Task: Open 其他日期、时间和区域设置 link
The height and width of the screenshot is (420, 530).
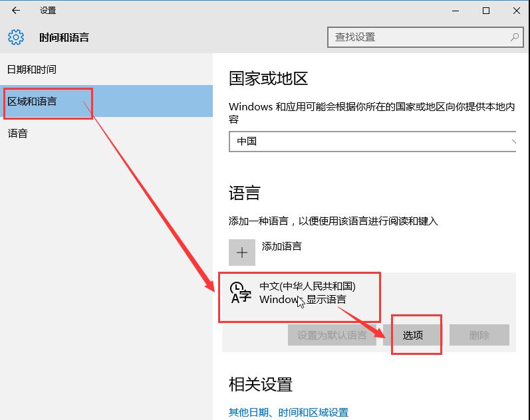Action: coord(289,412)
